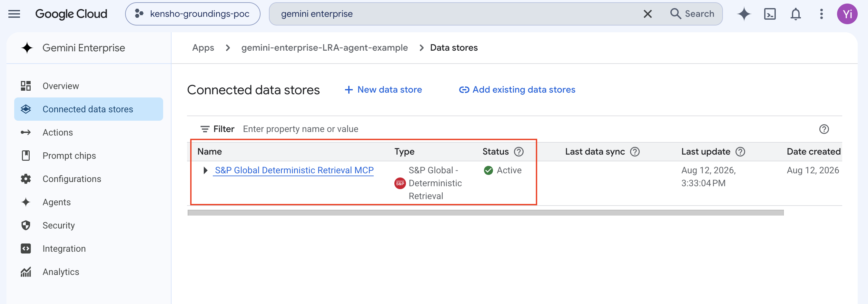Viewport: 868px width, 304px height.
Task: Expand the S&P Global Deterministic Retrieval row
Action: pos(205,170)
